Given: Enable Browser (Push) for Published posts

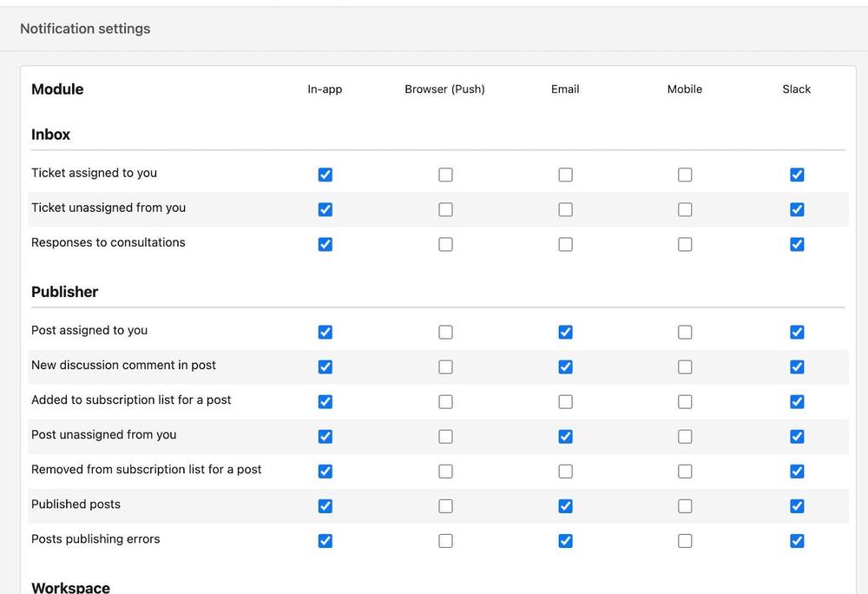Looking at the screenshot, I should pos(445,506).
